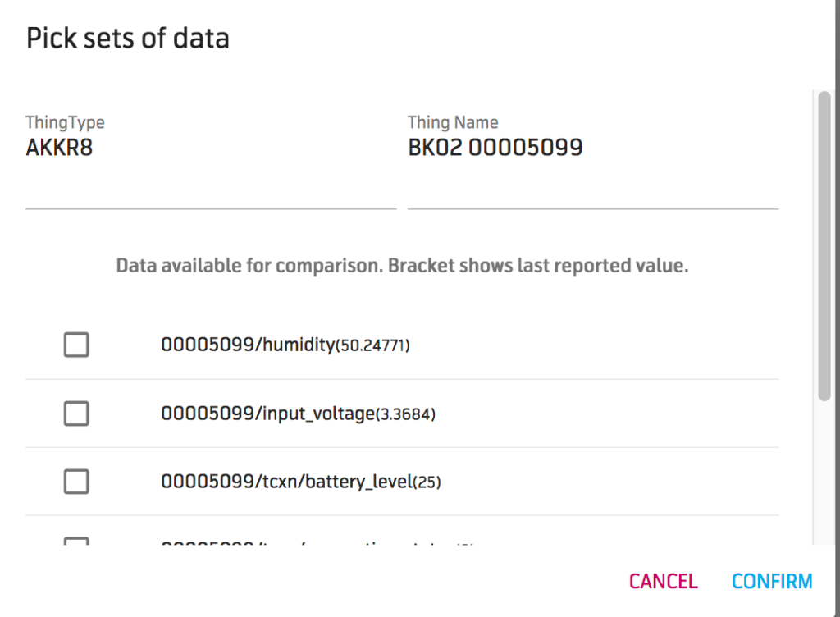840x617 pixels.
Task: Click the scrollbar on the right edge
Action: (x=824, y=246)
